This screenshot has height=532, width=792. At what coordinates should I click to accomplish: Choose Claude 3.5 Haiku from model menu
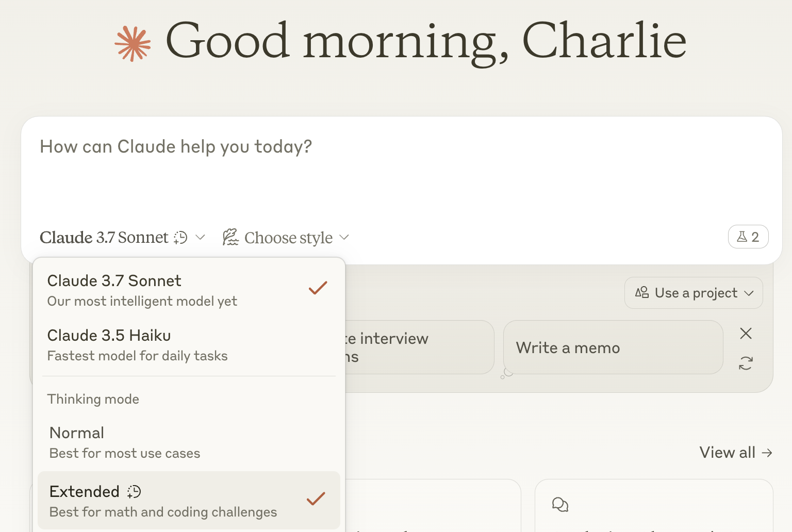tap(189, 345)
